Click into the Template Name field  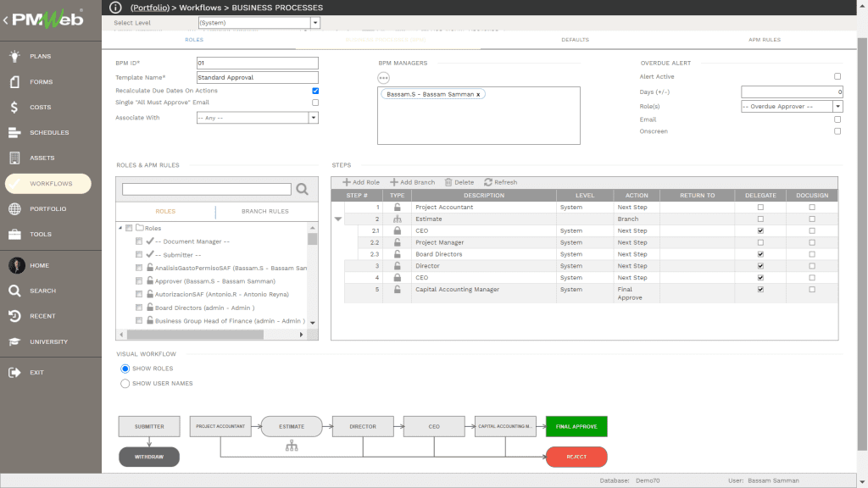coord(258,77)
